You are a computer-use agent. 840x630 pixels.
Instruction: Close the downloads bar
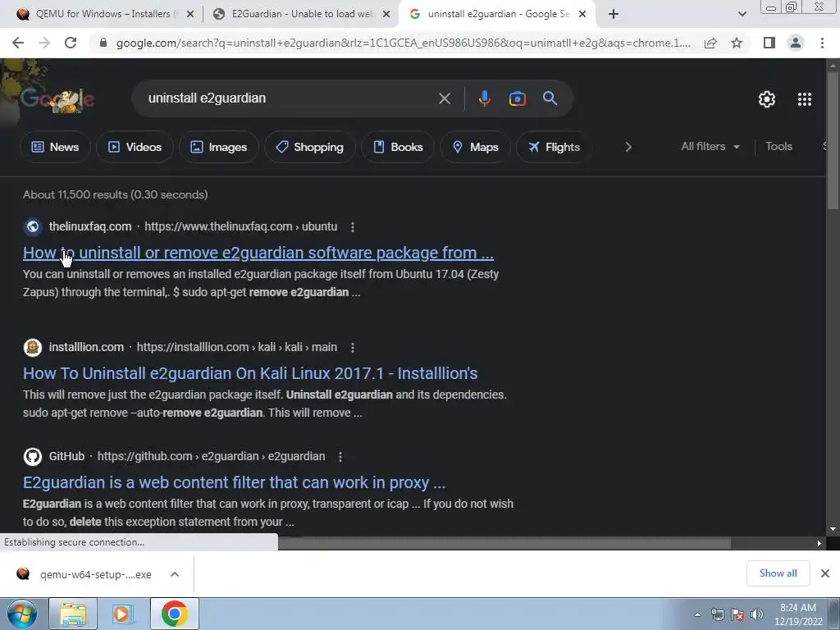tap(825, 573)
